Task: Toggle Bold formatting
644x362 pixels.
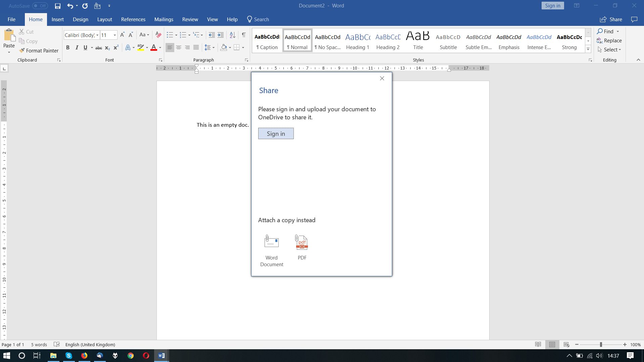Action: (68, 48)
